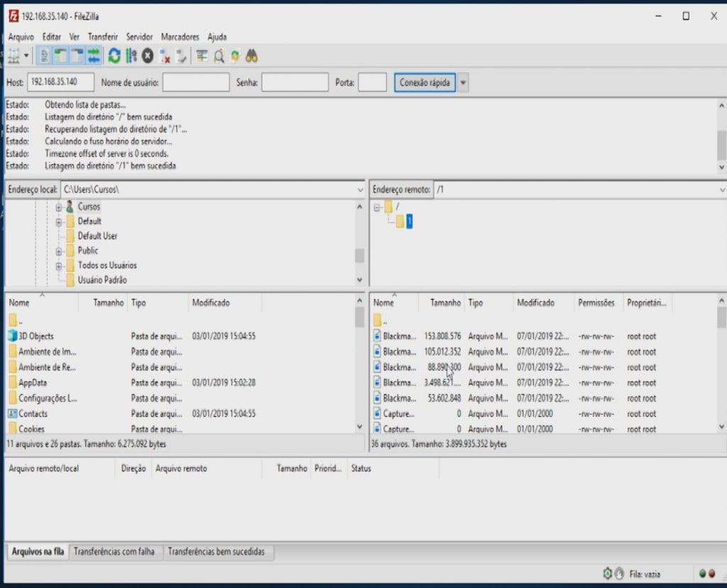Select the Contacts folder icon
727x588 pixels.
point(13,413)
